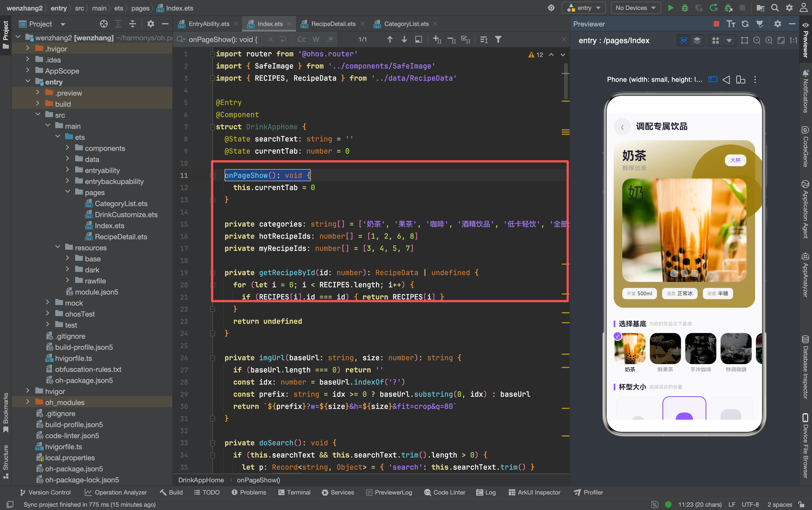Open the Problems tool window
Image resolution: width=812 pixels, height=510 pixels.
pyautogui.click(x=249, y=492)
